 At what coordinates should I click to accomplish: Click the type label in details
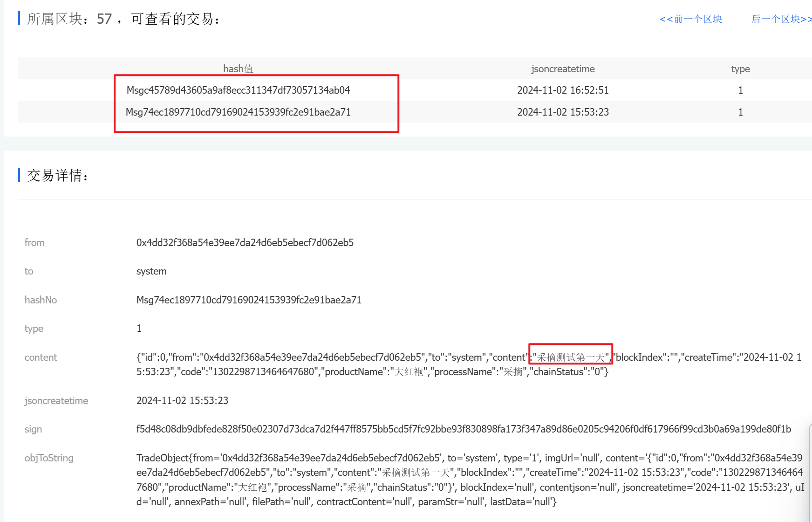point(34,329)
